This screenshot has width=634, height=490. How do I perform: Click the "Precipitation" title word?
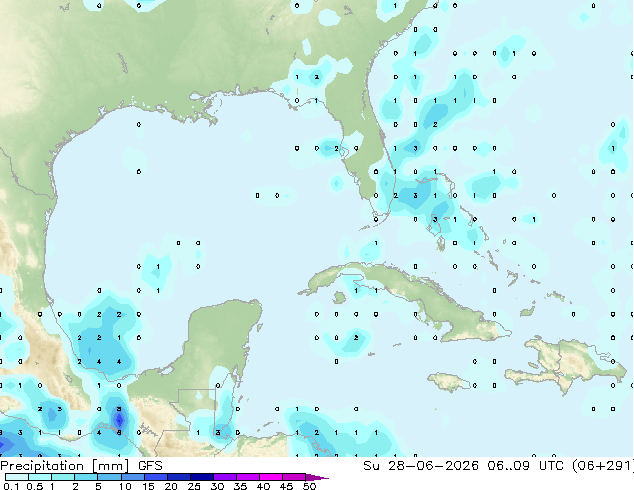point(42,466)
